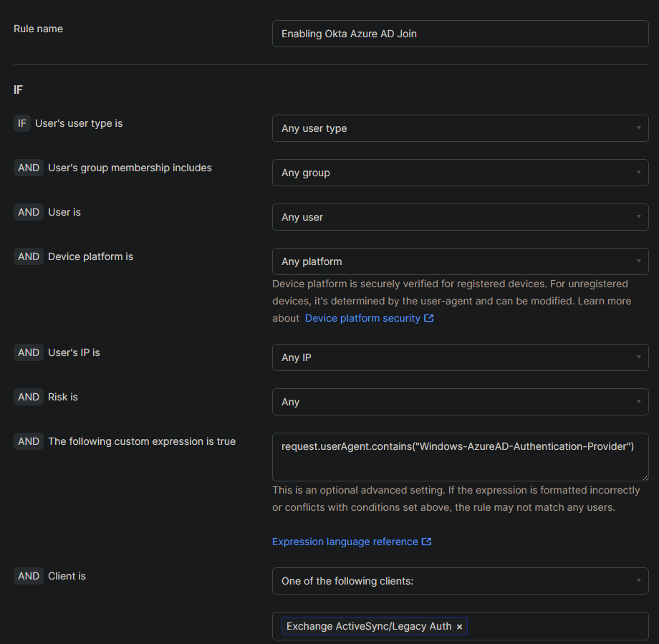
Task: Click the Rule name input field
Action: [460, 34]
